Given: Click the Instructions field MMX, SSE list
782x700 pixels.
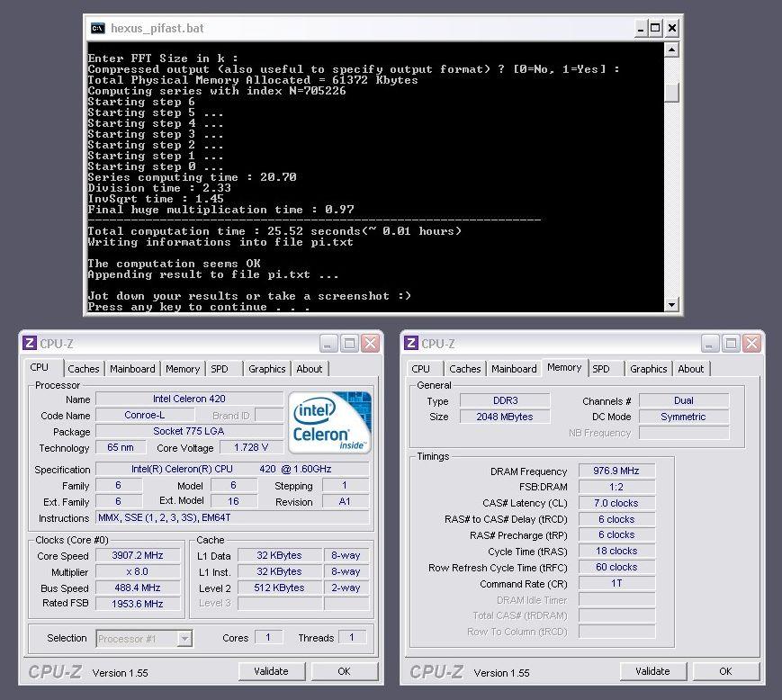Looking at the screenshot, I should 232,517.
